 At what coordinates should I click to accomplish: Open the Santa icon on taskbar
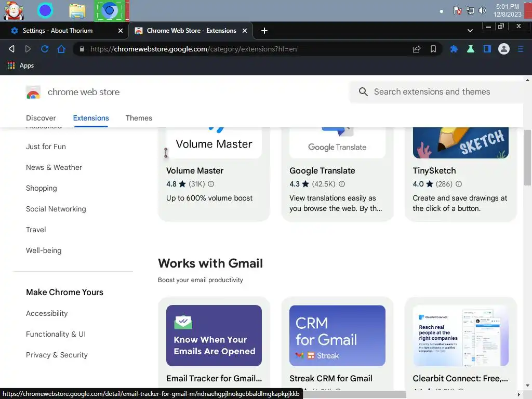tap(14, 10)
